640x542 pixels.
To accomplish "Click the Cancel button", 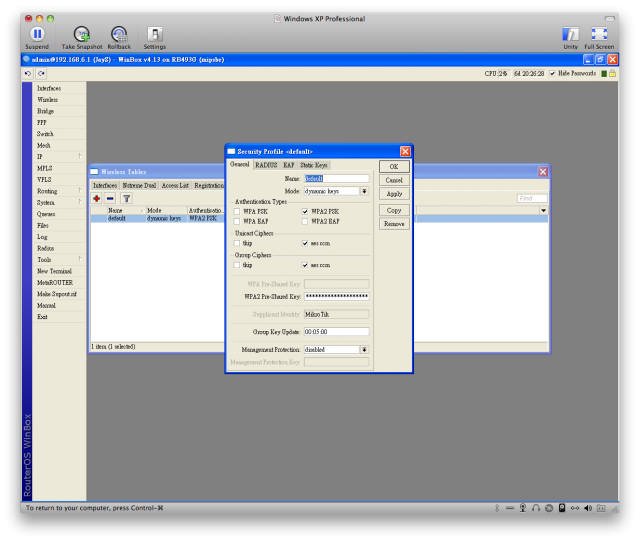I will tap(394, 180).
